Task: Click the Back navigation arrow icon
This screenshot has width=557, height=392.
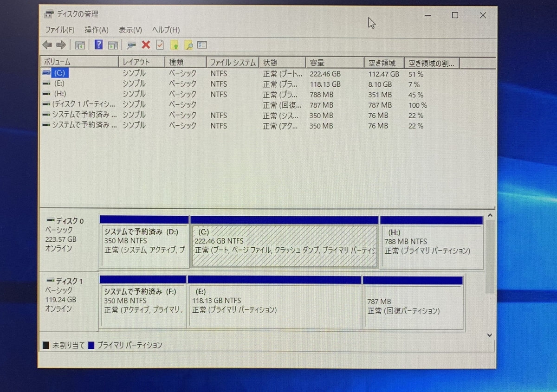Action: pos(47,45)
